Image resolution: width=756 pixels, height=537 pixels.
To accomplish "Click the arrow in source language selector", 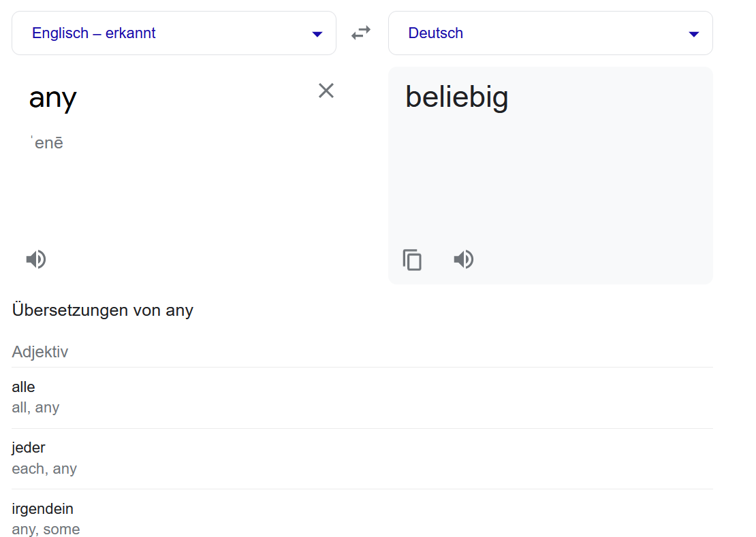I will tap(317, 34).
